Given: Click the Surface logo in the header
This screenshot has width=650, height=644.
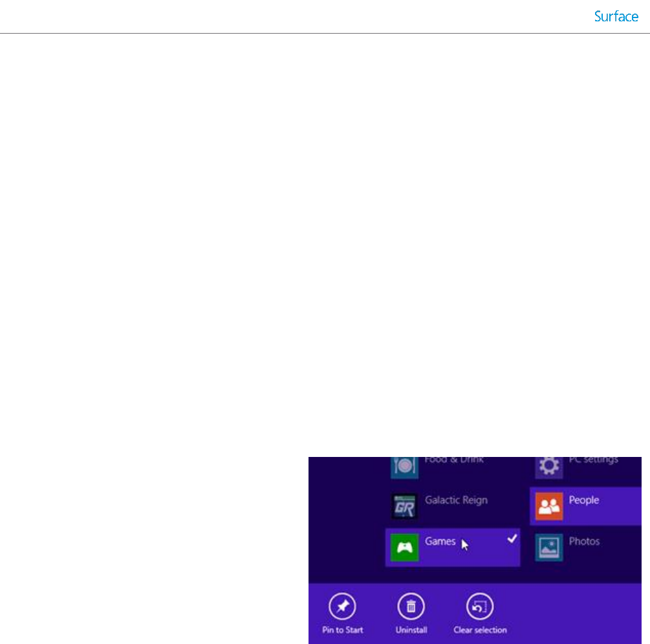Looking at the screenshot, I should point(616,17).
